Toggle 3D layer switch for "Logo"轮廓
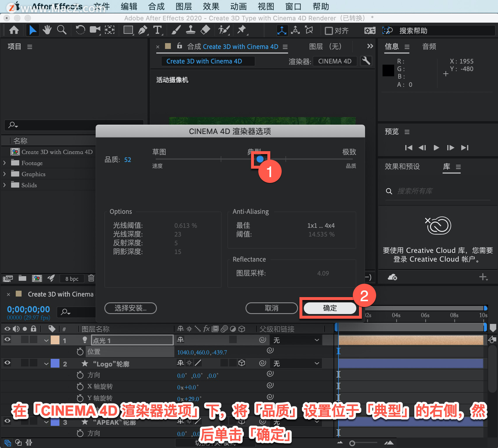 point(241,363)
